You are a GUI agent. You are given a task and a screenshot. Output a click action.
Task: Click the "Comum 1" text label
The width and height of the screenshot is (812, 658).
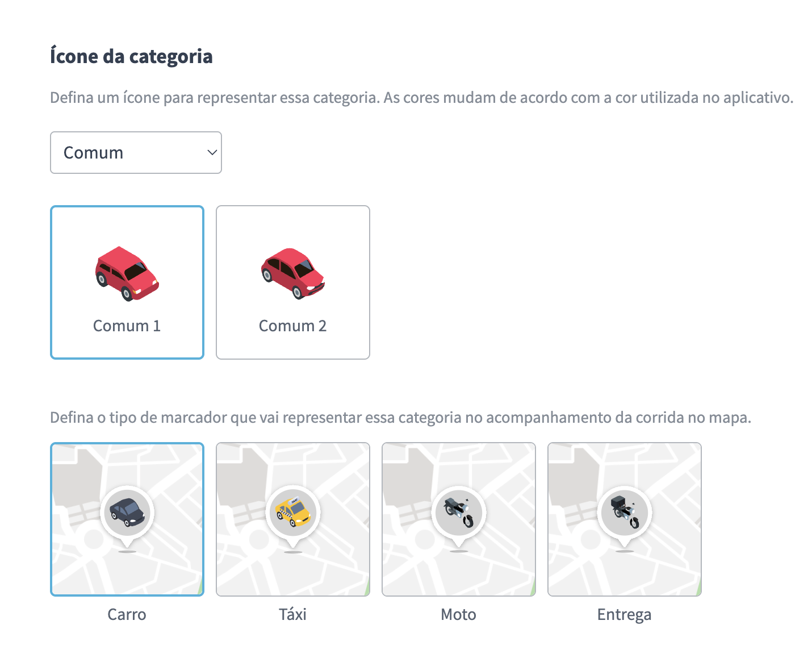point(127,326)
